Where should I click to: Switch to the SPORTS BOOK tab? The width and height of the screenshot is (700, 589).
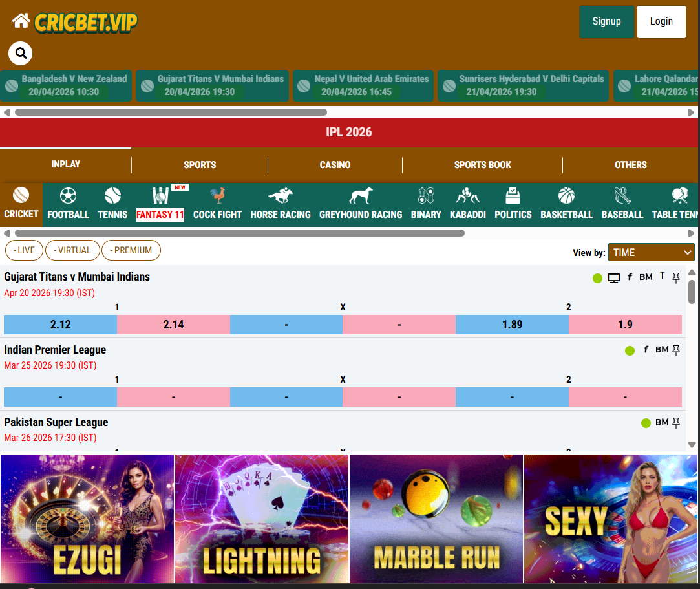pyautogui.click(x=483, y=165)
